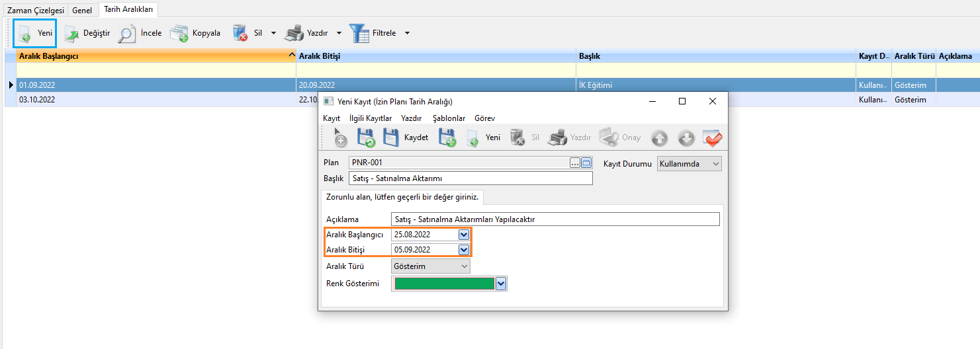The height and width of the screenshot is (349, 980).
Task: Click the up arrow record navigation icon
Action: click(659, 137)
